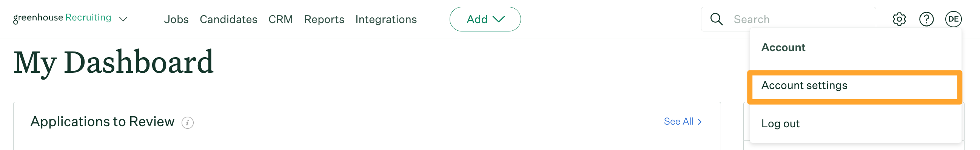Expand the chevron arrow inside the Add button
Image resolution: width=980 pixels, height=150 pixels.
pos(498,19)
